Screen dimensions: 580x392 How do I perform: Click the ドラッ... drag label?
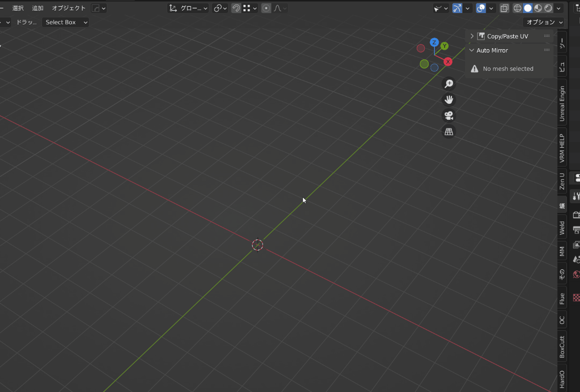pyautogui.click(x=27, y=22)
